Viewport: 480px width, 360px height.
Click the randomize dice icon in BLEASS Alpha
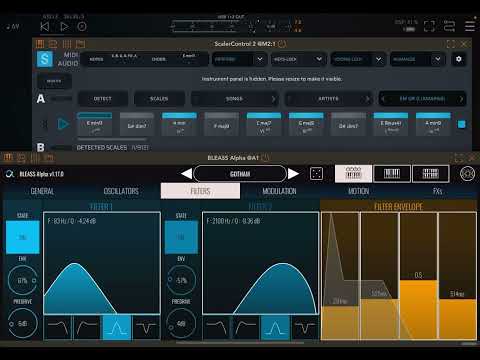[316, 174]
